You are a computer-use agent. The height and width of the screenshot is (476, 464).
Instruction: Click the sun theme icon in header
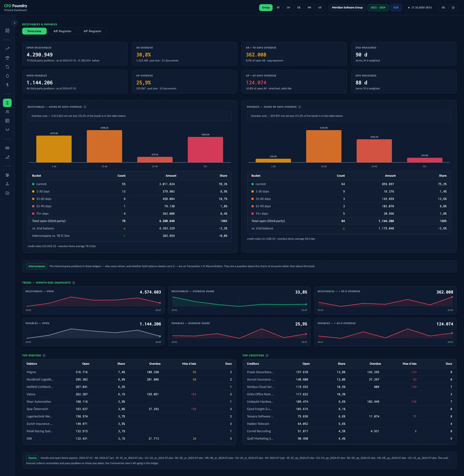click(453, 8)
